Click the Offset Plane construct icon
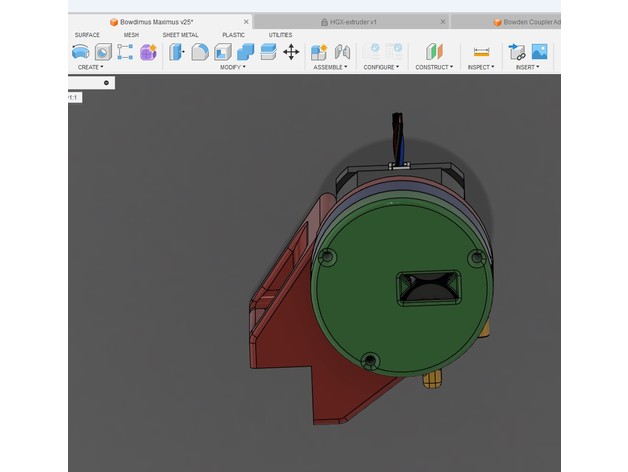Screen dimensions: 628x472 tap(434, 51)
